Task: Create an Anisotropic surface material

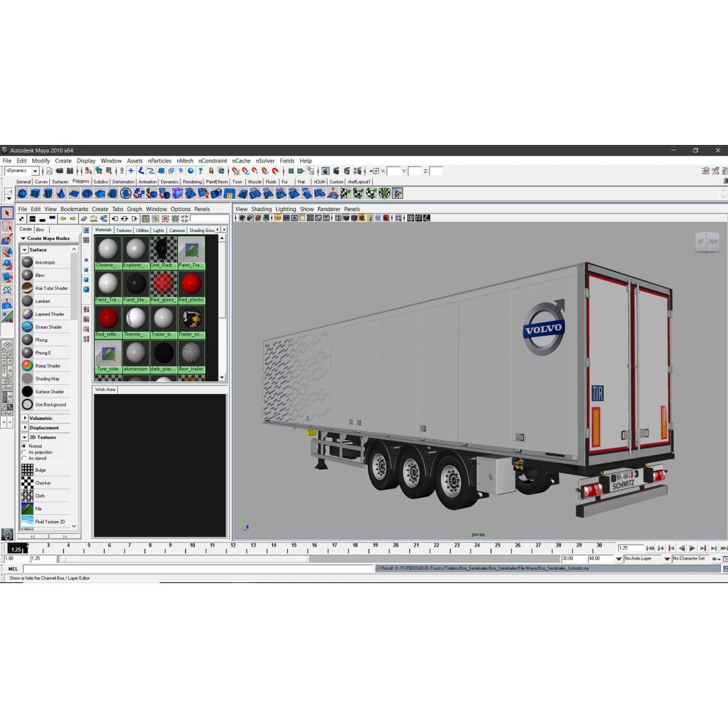Action: 45,262
